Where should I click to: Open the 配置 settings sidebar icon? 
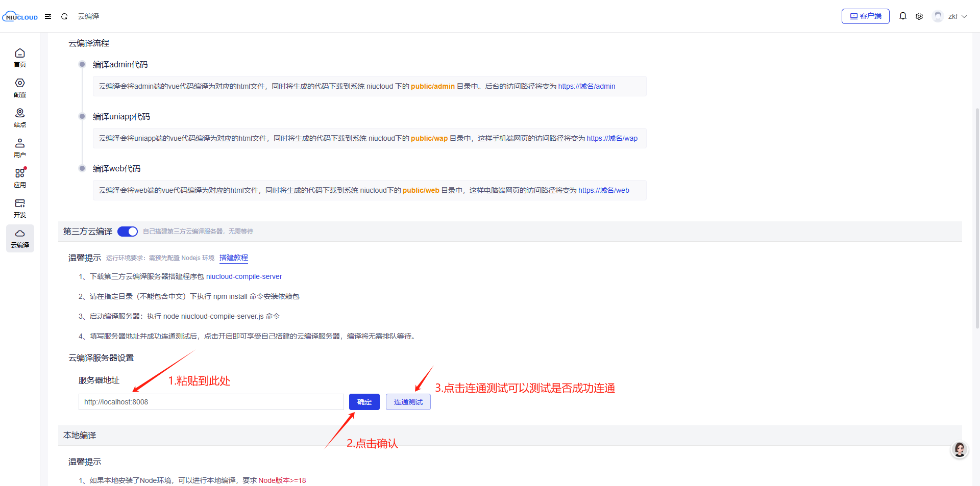20,88
